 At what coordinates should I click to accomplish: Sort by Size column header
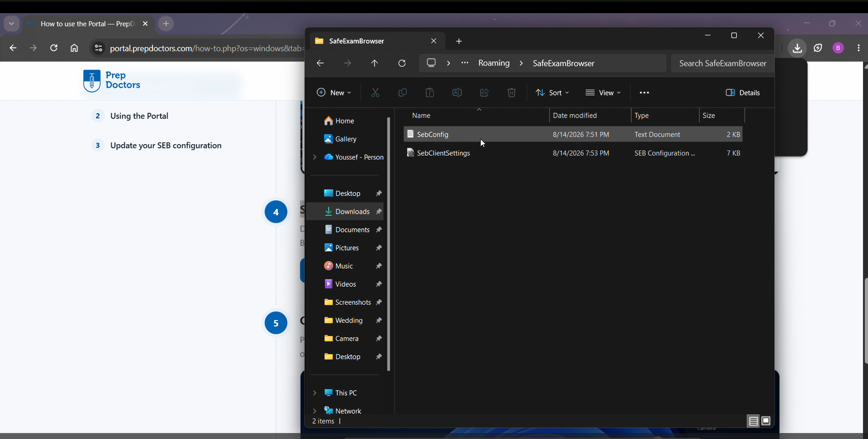coord(721,115)
